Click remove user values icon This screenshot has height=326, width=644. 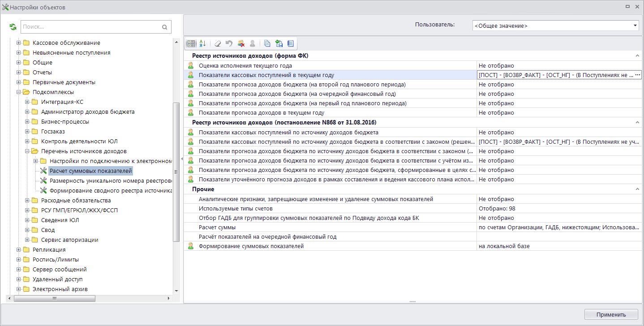click(241, 43)
